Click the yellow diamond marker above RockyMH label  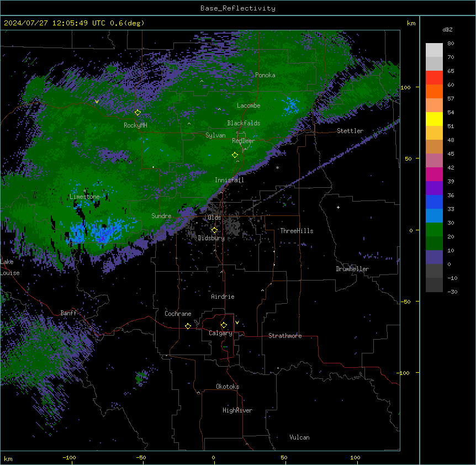click(x=138, y=113)
